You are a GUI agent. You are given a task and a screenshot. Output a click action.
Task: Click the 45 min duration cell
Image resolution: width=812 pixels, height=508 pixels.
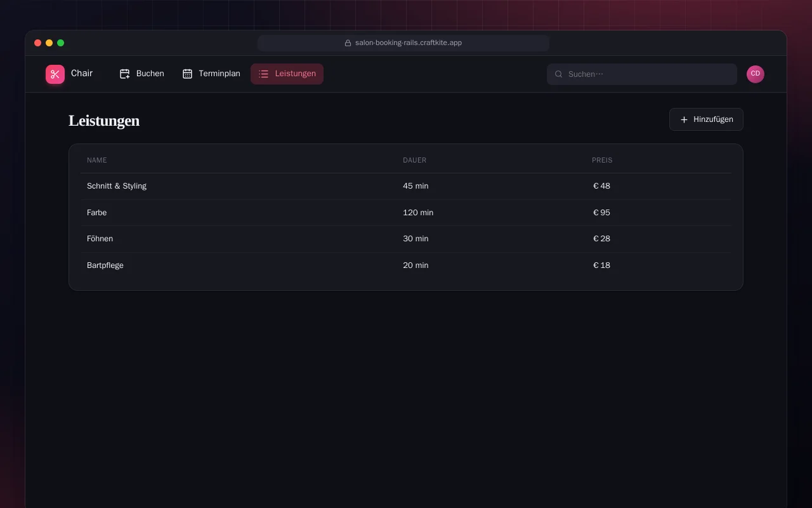tap(416, 186)
